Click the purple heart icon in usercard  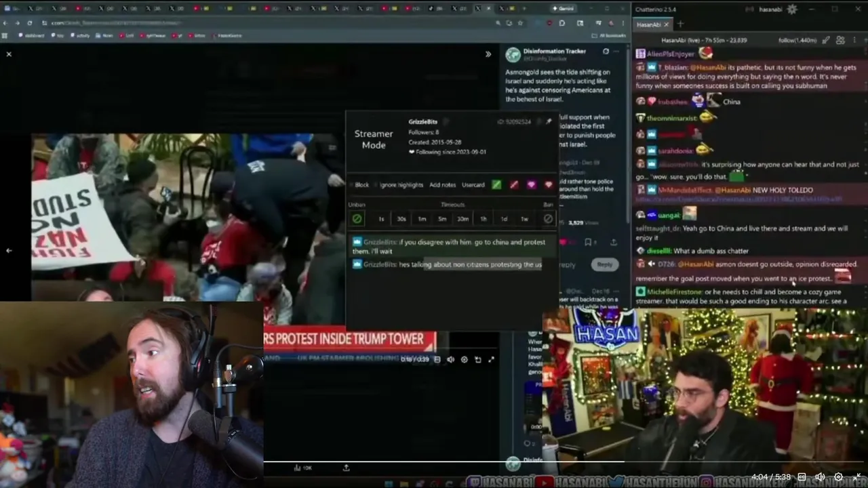click(x=531, y=184)
